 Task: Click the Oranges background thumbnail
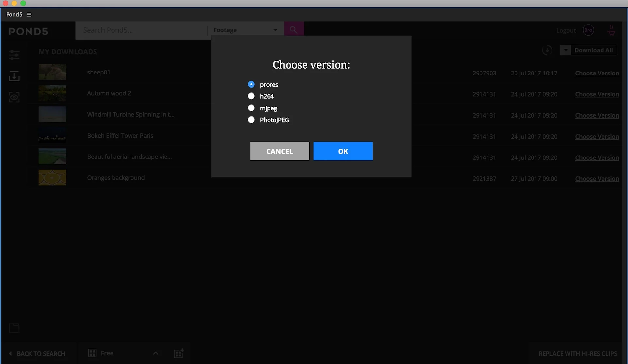tap(52, 177)
